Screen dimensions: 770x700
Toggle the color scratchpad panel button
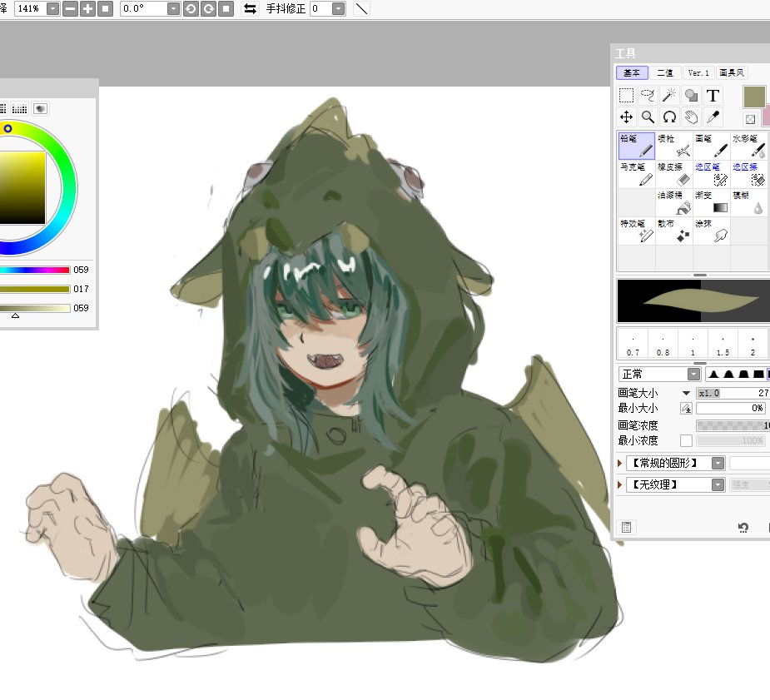(x=40, y=108)
